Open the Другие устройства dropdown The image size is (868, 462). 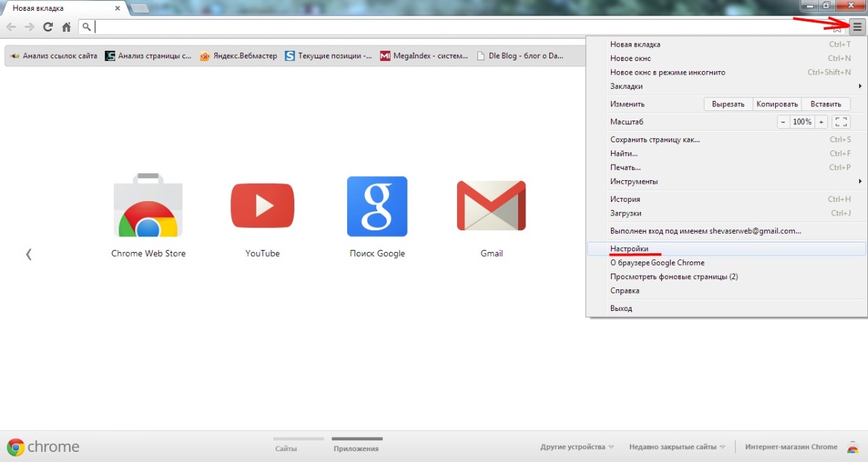tap(577, 447)
